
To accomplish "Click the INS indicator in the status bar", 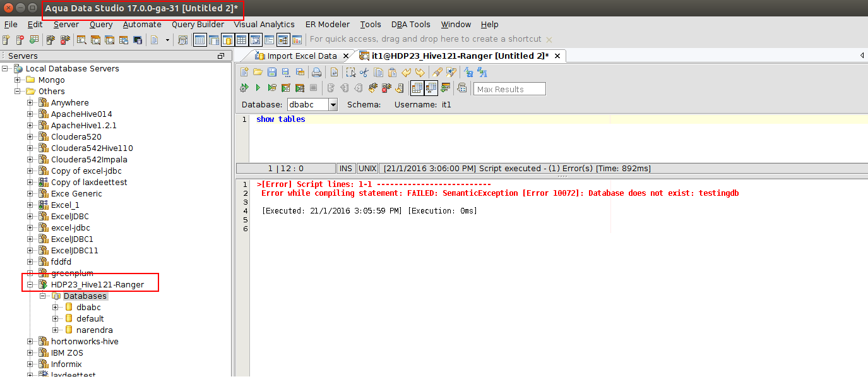I will pyautogui.click(x=346, y=169).
